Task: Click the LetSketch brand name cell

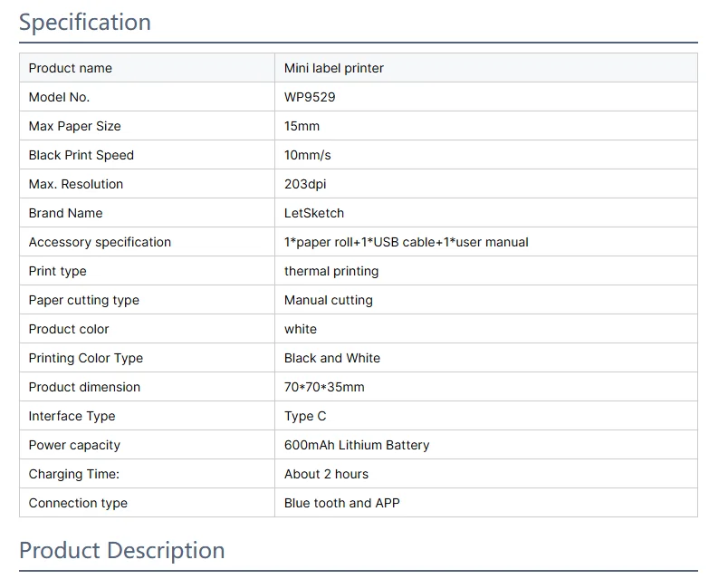Action: click(x=486, y=213)
